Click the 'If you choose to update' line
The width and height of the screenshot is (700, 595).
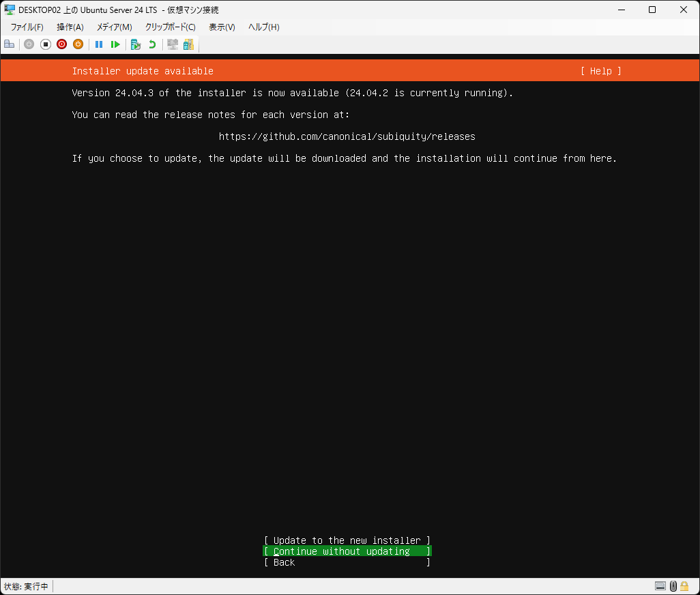(x=344, y=158)
